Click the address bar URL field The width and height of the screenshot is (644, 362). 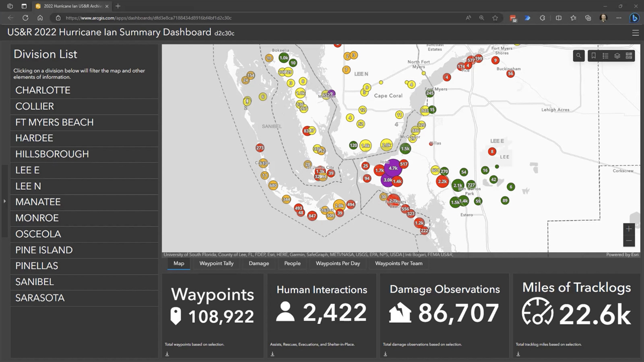pyautogui.click(x=161, y=18)
